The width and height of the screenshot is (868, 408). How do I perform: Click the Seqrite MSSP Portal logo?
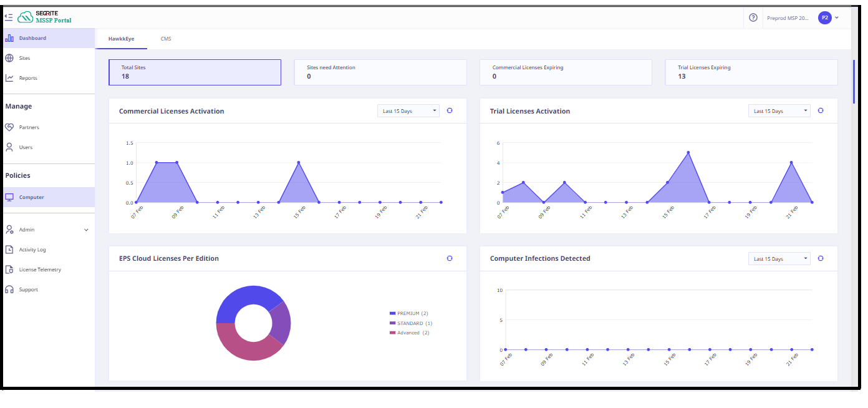pos(44,17)
